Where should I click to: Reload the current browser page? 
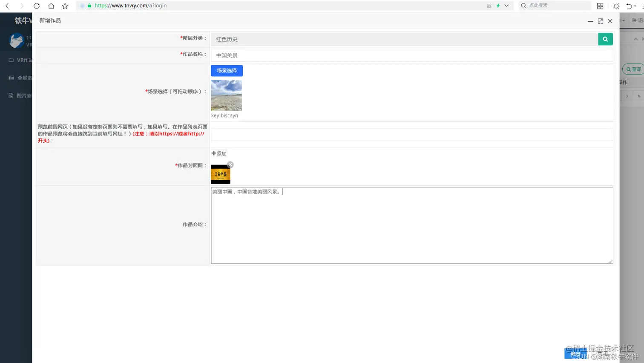click(37, 6)
